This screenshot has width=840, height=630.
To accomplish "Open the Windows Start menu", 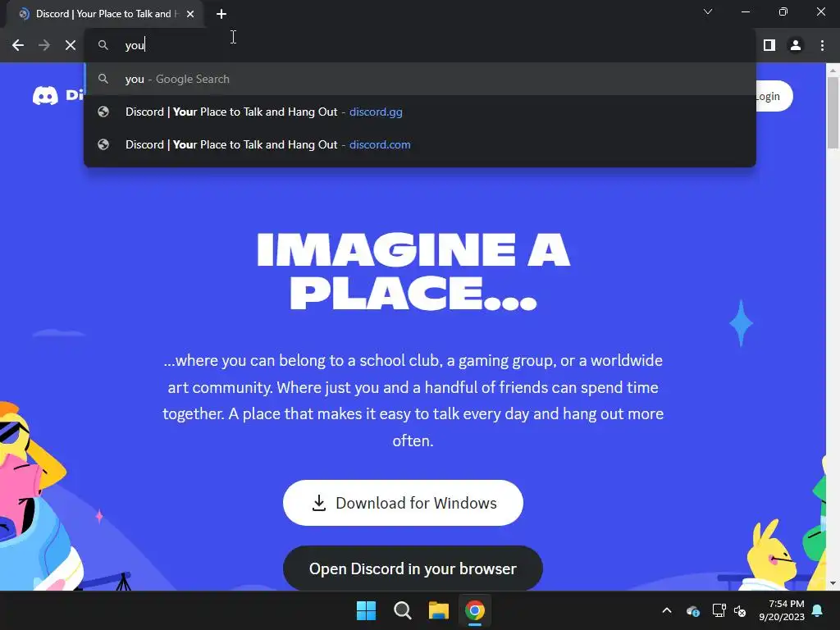I will [x=367, y=610].
